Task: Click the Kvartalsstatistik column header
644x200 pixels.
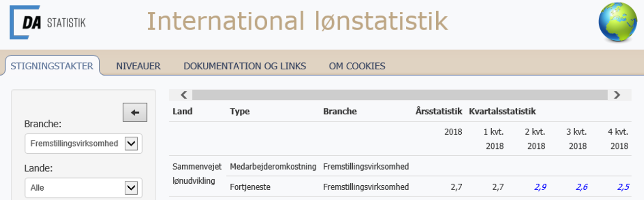Action: [502, 112]
